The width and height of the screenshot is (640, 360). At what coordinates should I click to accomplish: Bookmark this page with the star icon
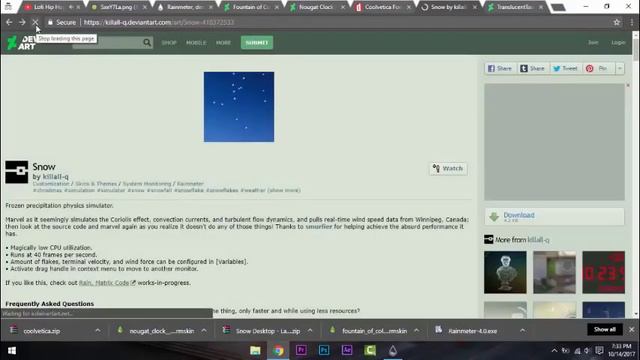click(616, 22)
